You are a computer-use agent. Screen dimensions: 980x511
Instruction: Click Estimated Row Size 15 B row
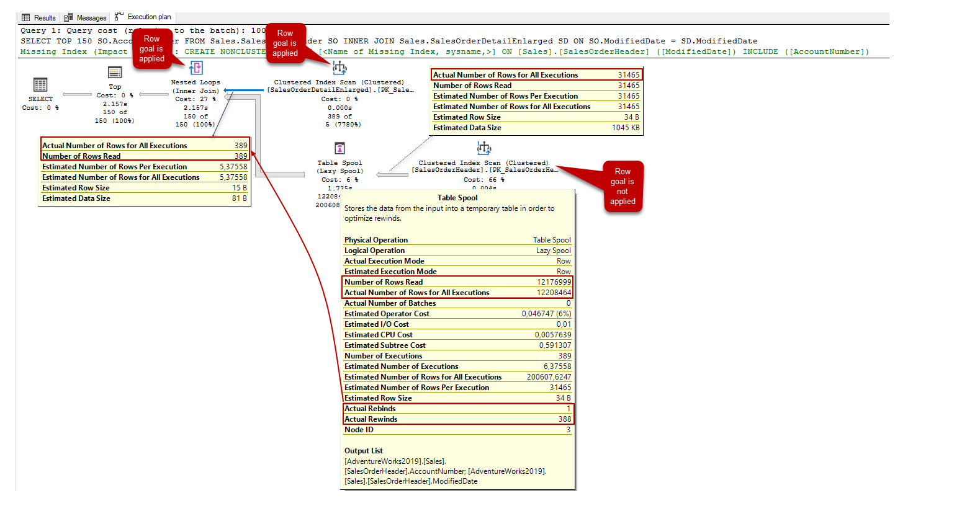coord(145,188)
